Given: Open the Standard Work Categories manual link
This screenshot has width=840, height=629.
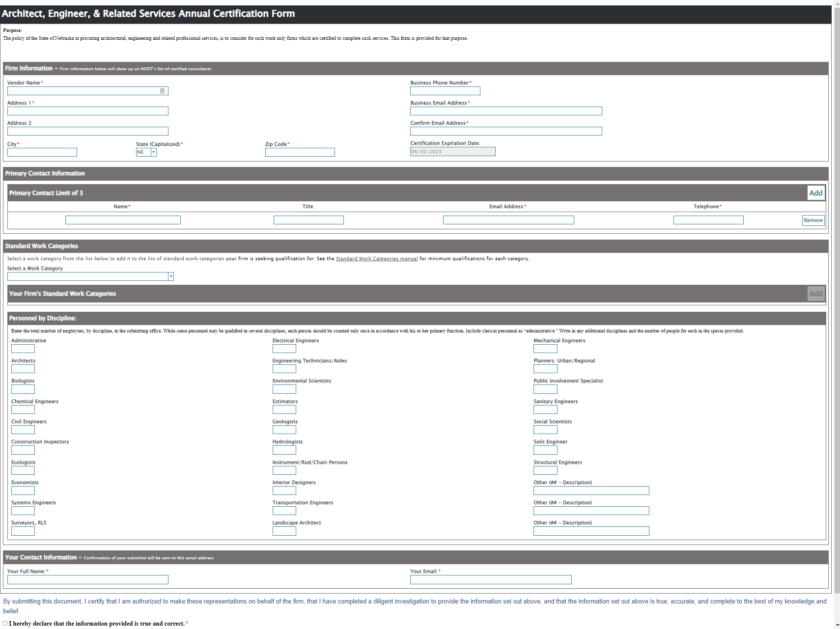Looking at the screenshot, I should [x=376, y=259].
